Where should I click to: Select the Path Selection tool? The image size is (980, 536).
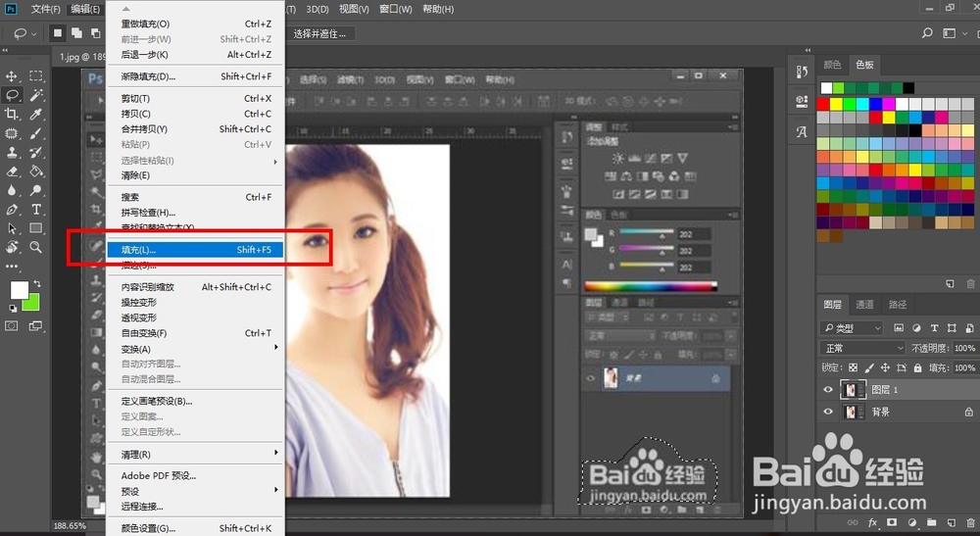[x=11, y=228]
